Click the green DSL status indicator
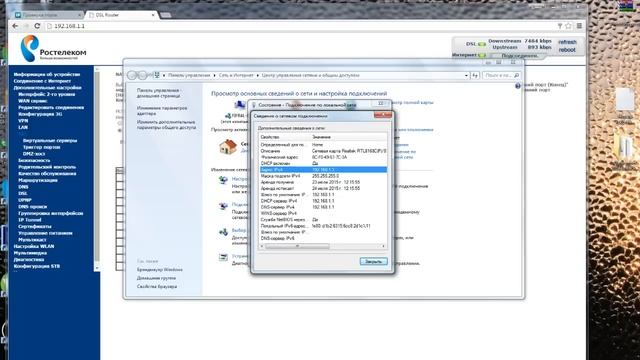Viewport: 640px width, 360px height. [482, 44]
